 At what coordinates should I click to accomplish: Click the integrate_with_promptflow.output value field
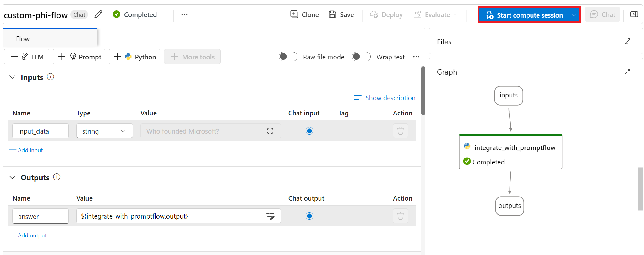[x=178, y=216]
